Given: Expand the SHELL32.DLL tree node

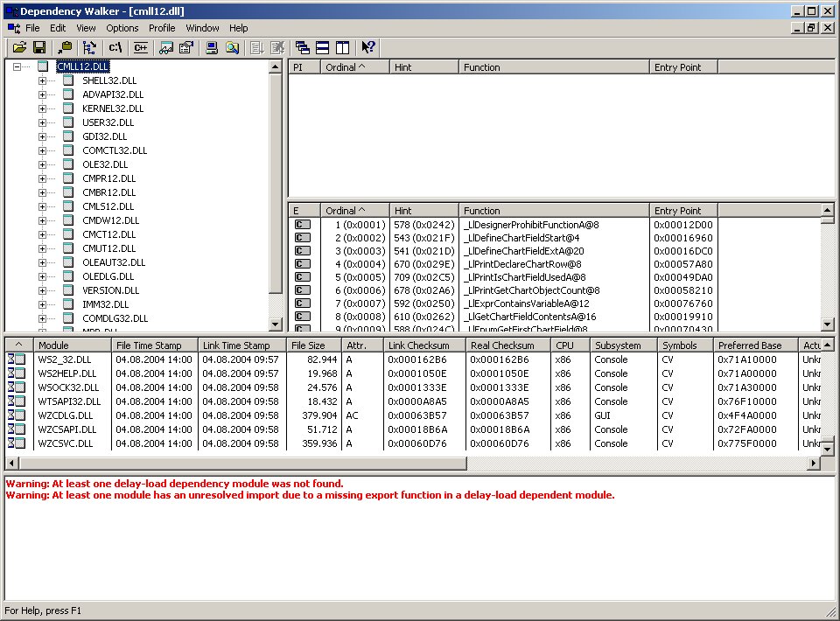Looking at the screenshot, I should click(42, 80).
